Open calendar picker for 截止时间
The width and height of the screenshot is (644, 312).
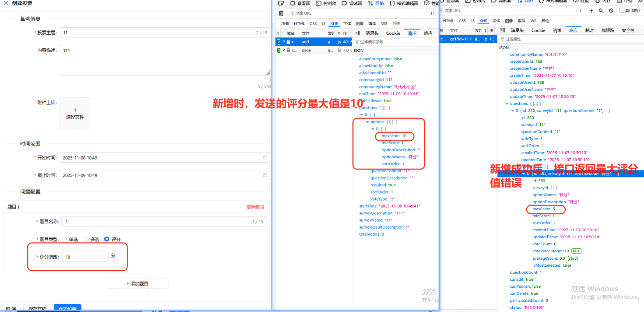click(x=265, y=175)
